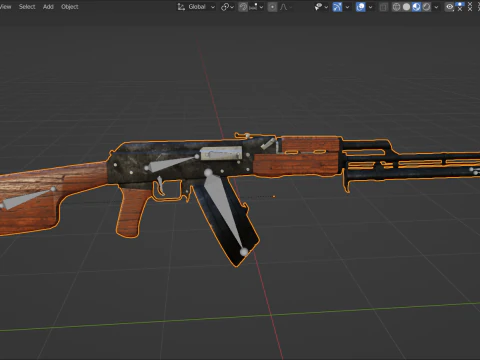This screenshot has height=360, width=480.
Task: Open the proportional editing falloff dropdown
Action: (x=286, y=7)
